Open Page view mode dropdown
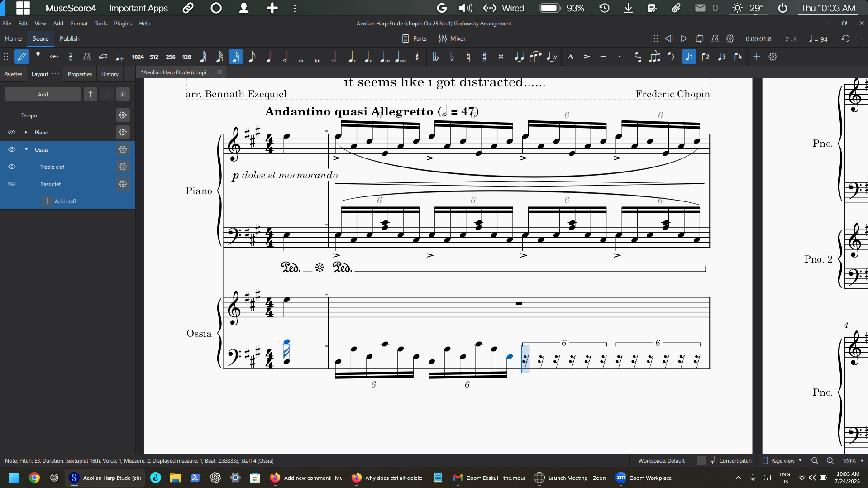The image size is (868, 488). coord(782,461)
